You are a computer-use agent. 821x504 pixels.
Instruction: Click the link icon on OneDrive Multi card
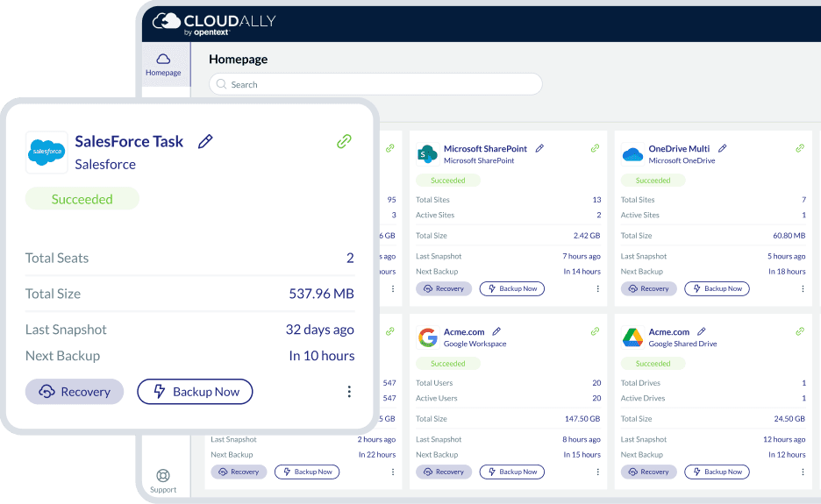(x=800, y=148)
